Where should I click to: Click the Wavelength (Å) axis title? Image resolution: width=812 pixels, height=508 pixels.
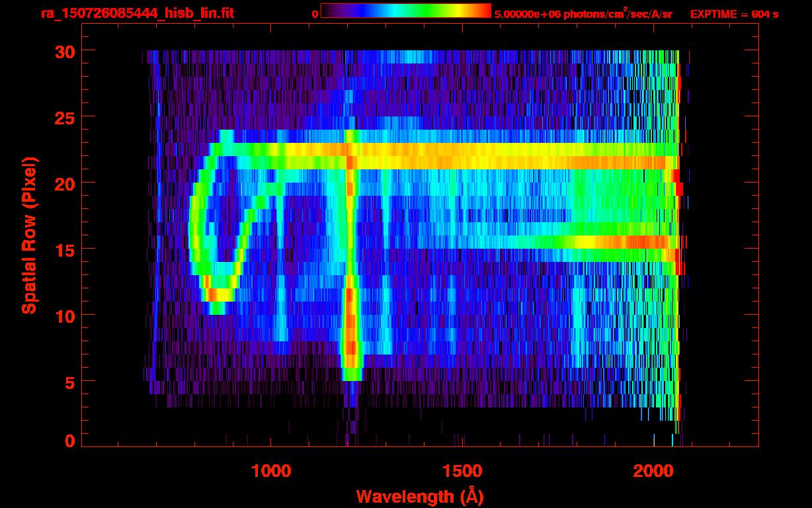click(417, 495)
